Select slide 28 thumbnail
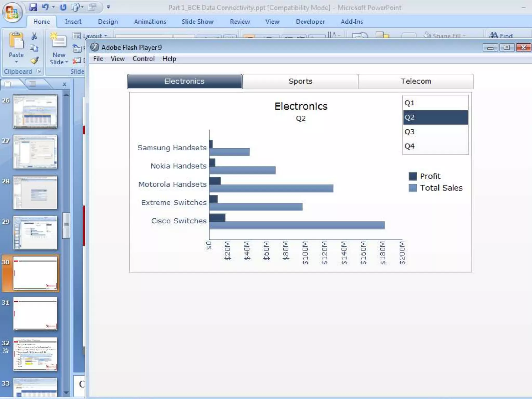Image resolution: width=532 pixels, height=399 pixels. [35, 192]
